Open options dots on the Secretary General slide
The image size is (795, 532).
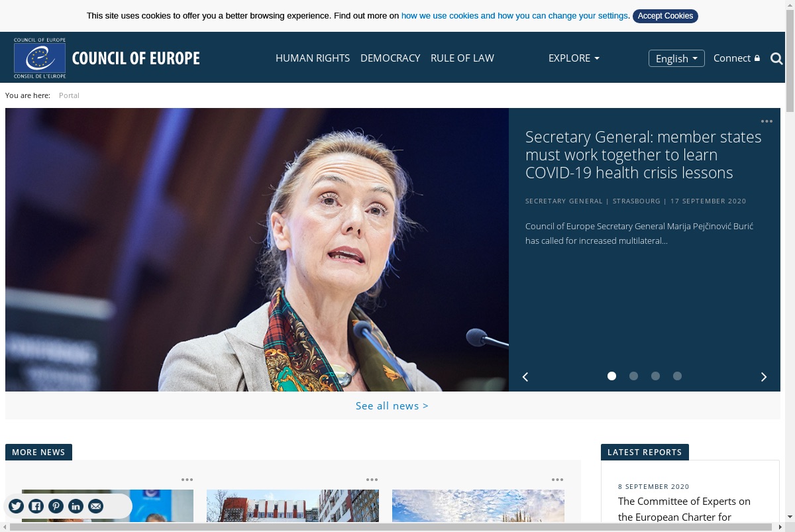click(767, 121)
